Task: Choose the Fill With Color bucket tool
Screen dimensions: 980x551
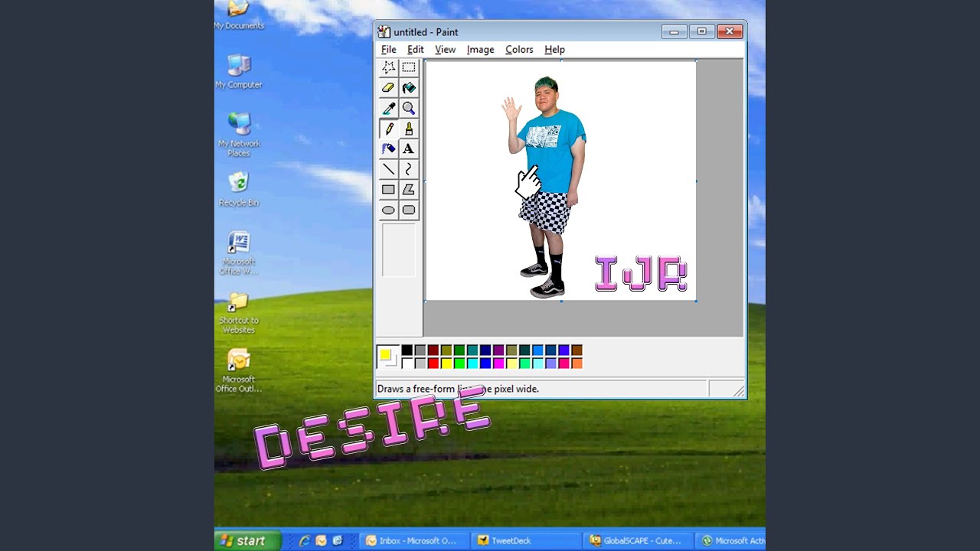Action: [409, 88]
